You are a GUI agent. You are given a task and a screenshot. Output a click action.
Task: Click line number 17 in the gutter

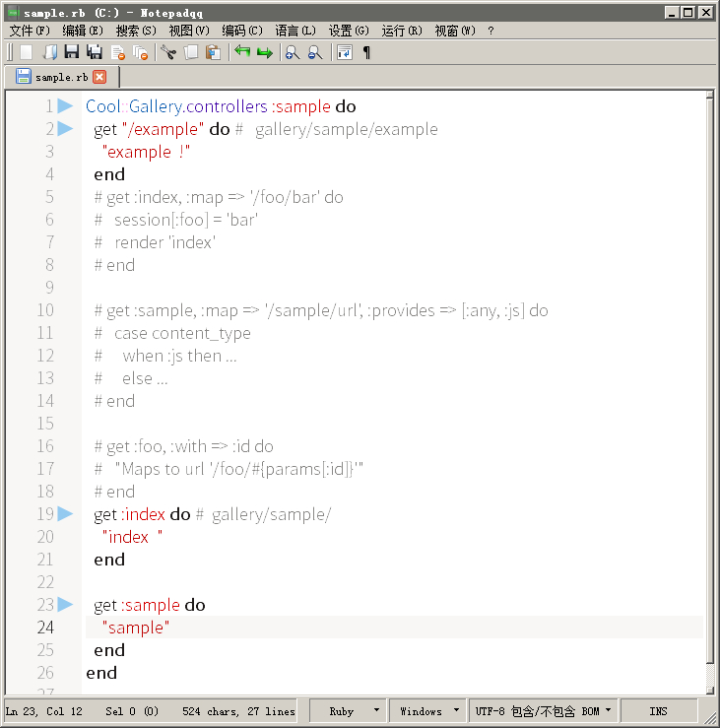click(x=45, y=469)
